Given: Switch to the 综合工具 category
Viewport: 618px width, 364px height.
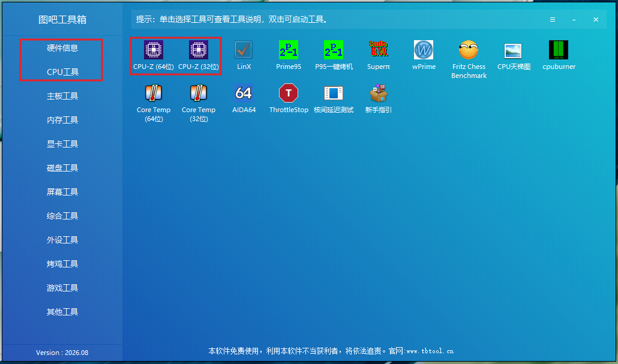Looking at the screenshot, I should [x=62, y=216].
